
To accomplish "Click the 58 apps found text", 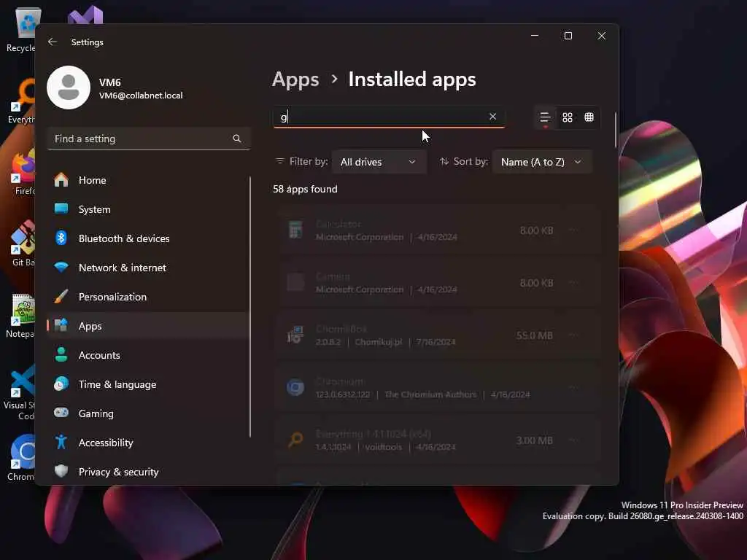I will (305, 189).
